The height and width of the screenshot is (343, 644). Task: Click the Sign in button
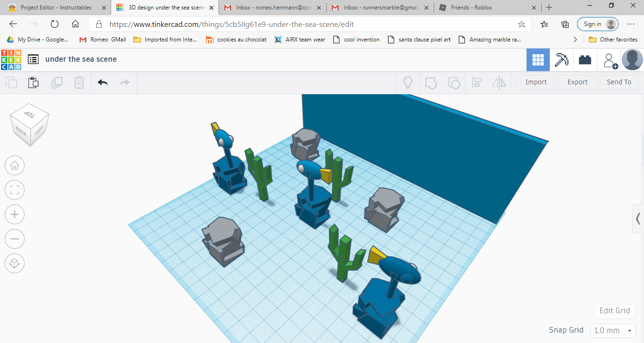(598, 24)
